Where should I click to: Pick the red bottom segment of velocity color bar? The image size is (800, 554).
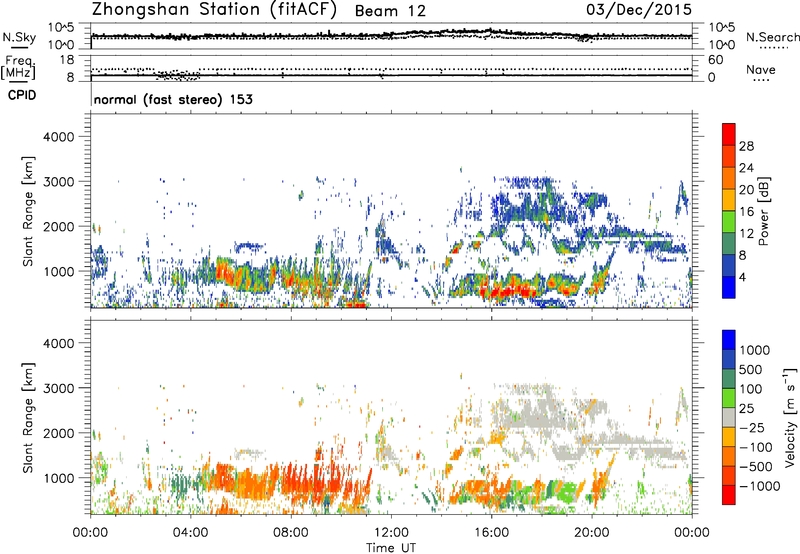(729, 495)
